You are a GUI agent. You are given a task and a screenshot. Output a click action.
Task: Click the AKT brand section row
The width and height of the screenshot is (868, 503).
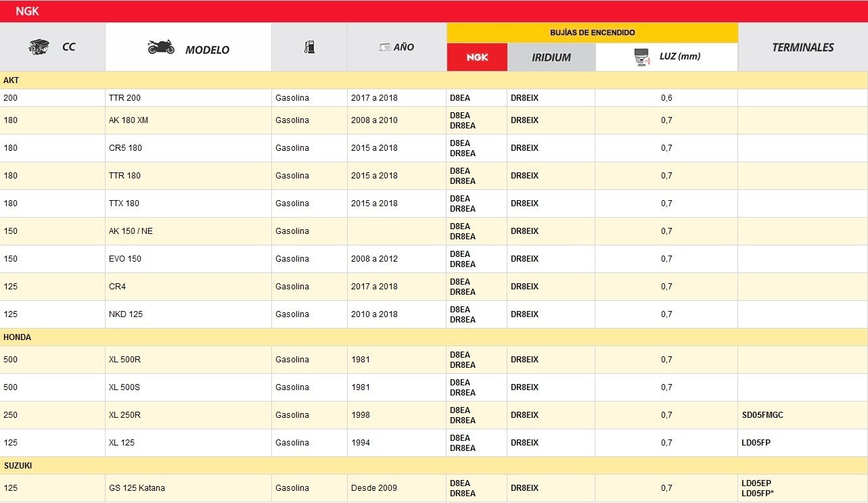pyautogui.click(x=434, y=80)
